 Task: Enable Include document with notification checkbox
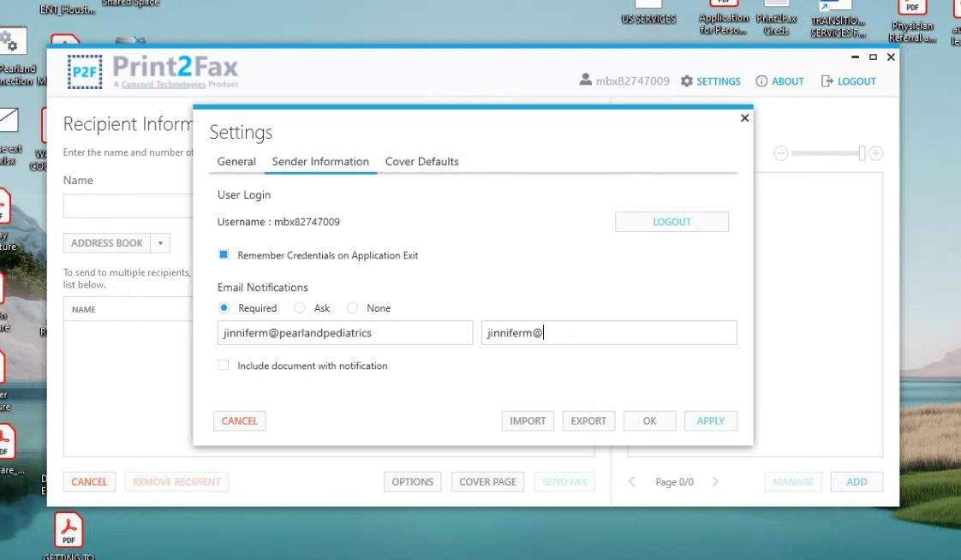224,365
